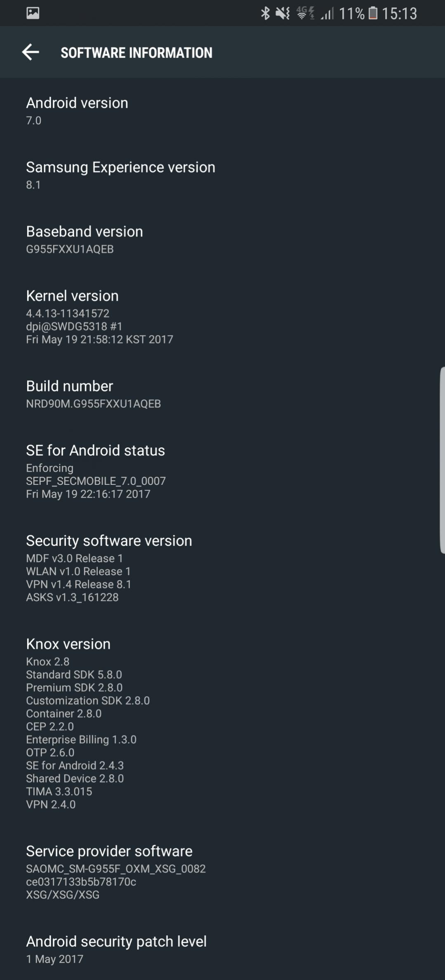Tap the Software Information header title
The width and height of the screenshot is (445, 980).
click(137, 53)
